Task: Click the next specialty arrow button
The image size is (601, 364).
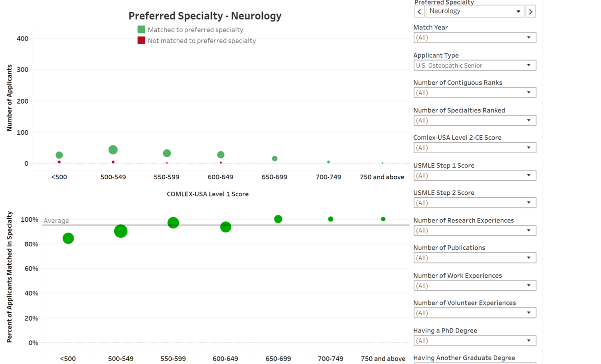Action: pos(530,12)
